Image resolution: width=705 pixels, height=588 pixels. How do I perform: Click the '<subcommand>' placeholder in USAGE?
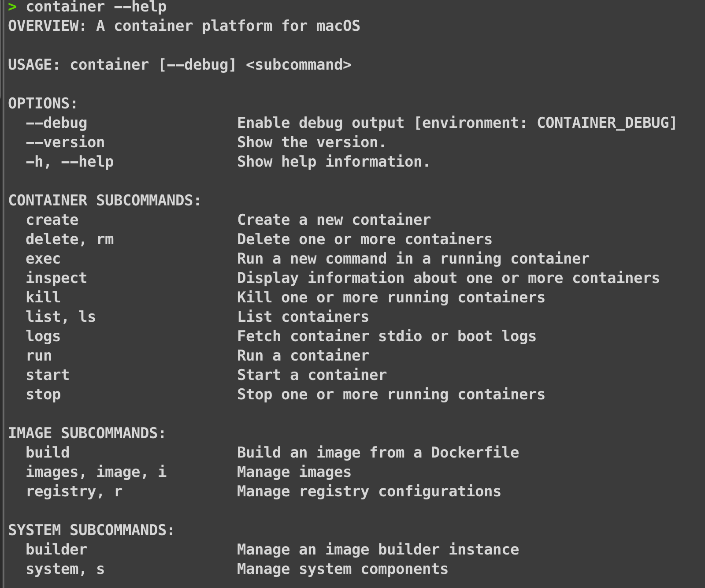point(298,65)
